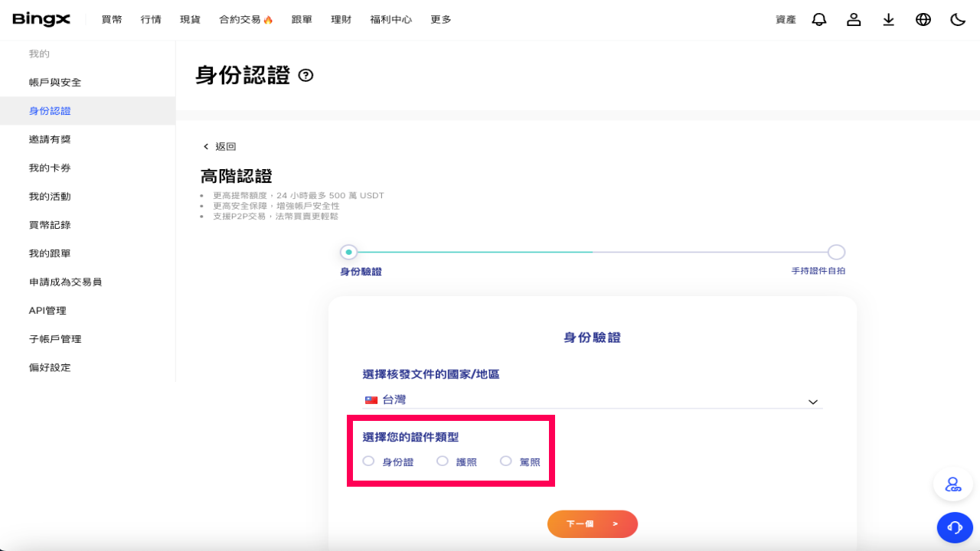Click 資產 in the header

click(786, 19)
